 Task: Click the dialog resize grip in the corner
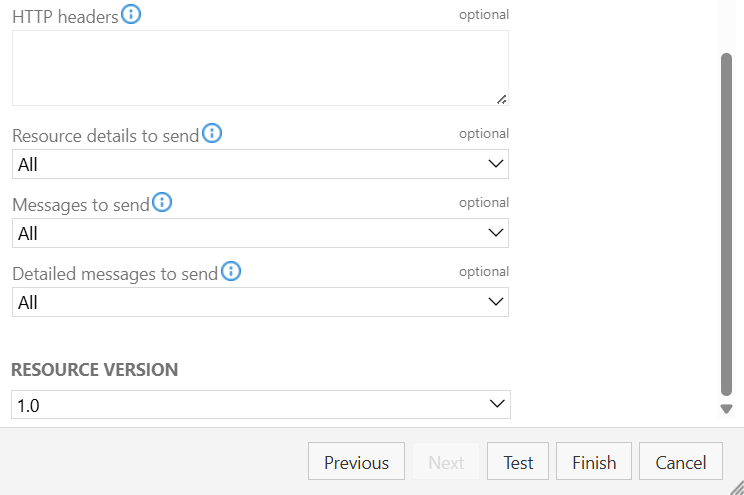coord(737,488)
